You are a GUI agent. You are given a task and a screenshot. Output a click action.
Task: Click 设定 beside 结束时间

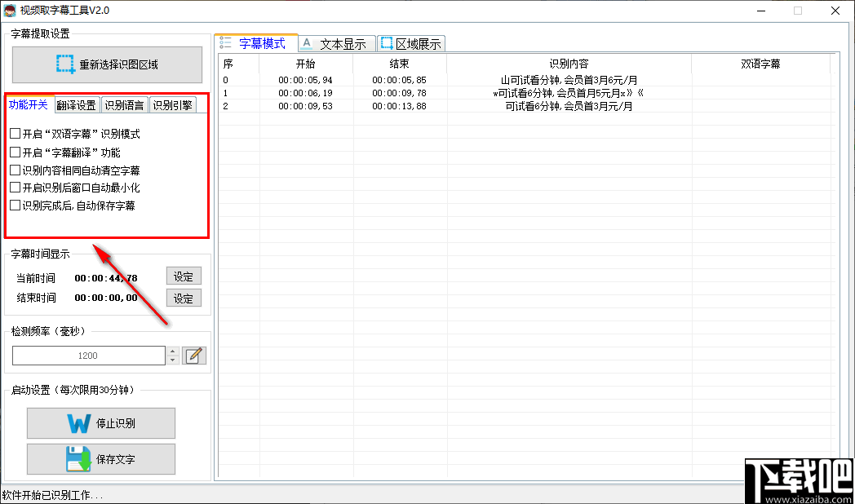tap(184, 298)
